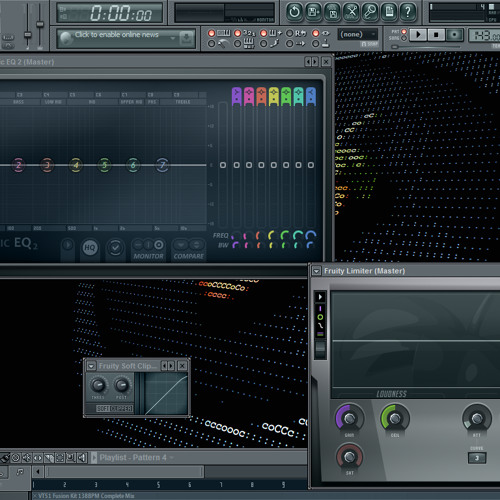Viewport: 500px width, 500px height.
Task: Click the COMPARE up-down swap button in EQ 2
Action: tap(196, 245)
